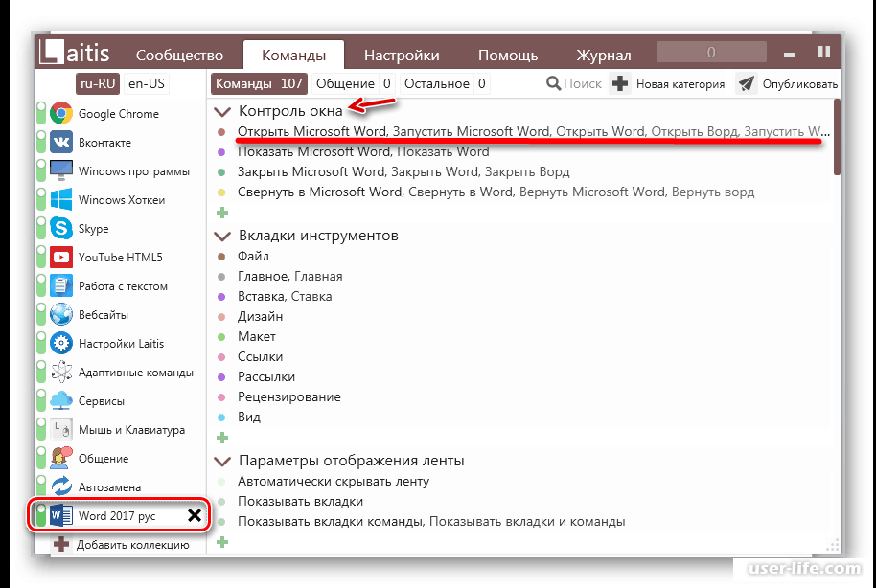Open the Помощь tab
Screen dimensions: 876x588
click(508, 56)
